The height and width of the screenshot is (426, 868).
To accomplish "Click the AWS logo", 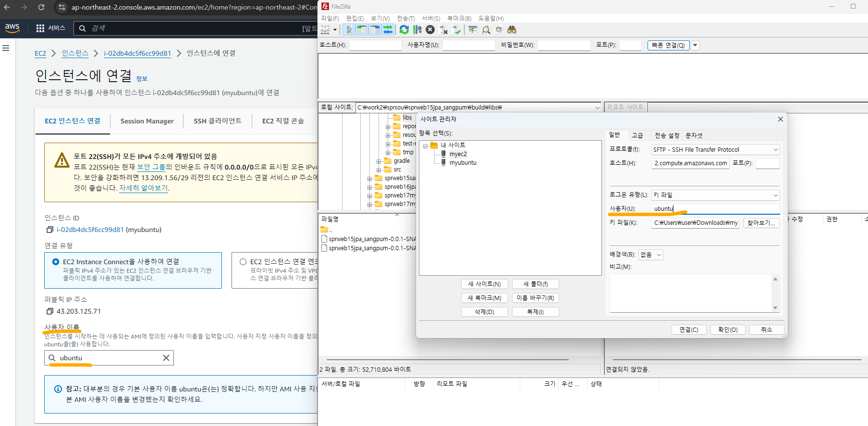I will tap(12, 28).
